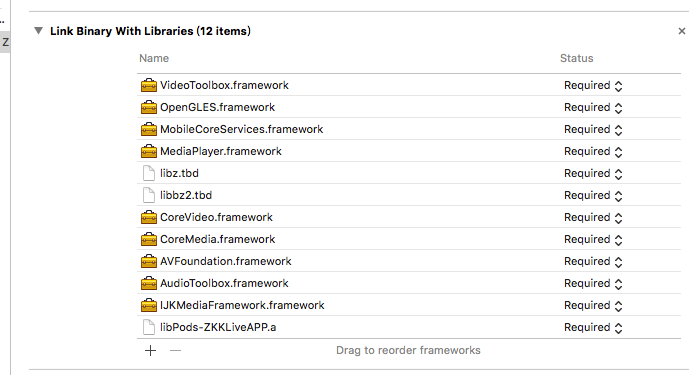Select the libbz2.tbd document icon
Viewport: 692px width, 375px height.
click(x=149, y=195)
